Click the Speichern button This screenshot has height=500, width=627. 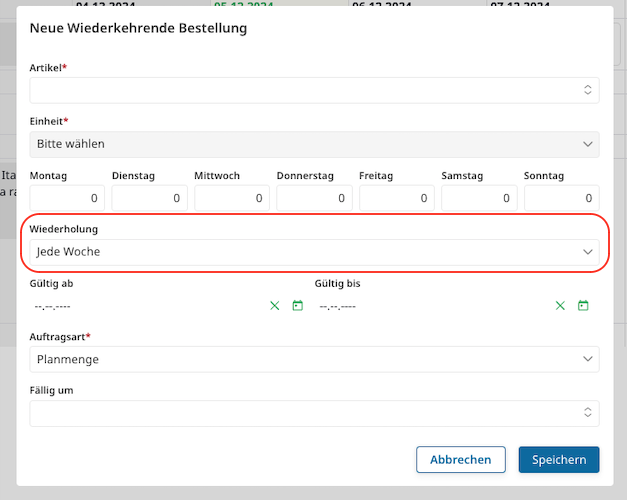point(558,460)
